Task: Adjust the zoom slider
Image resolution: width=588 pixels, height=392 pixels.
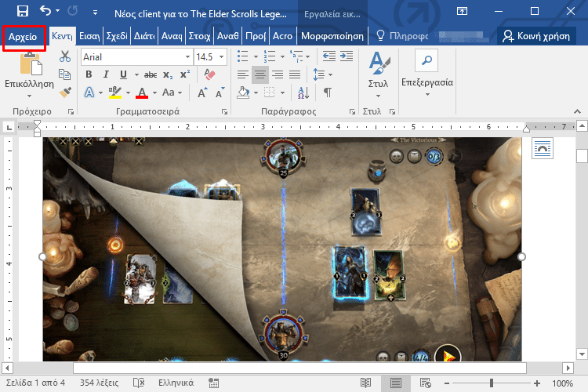Action: click(492, 383)
